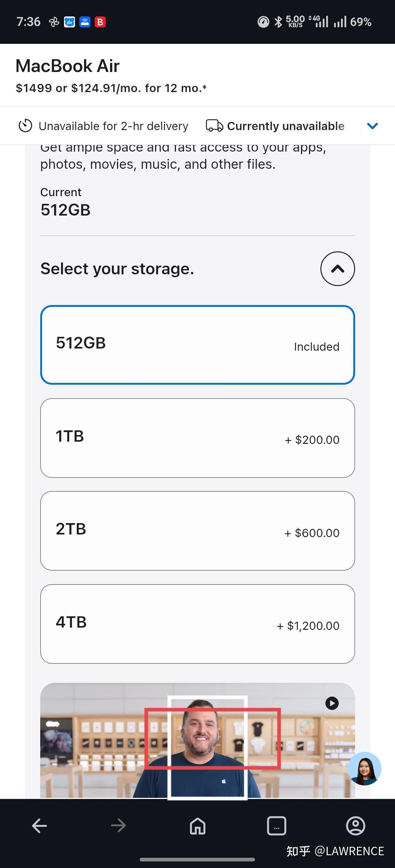This screenshot has height=868, width=395.
Task: Tap the 2-hr delivery clock icon
Action: [25, 126]
